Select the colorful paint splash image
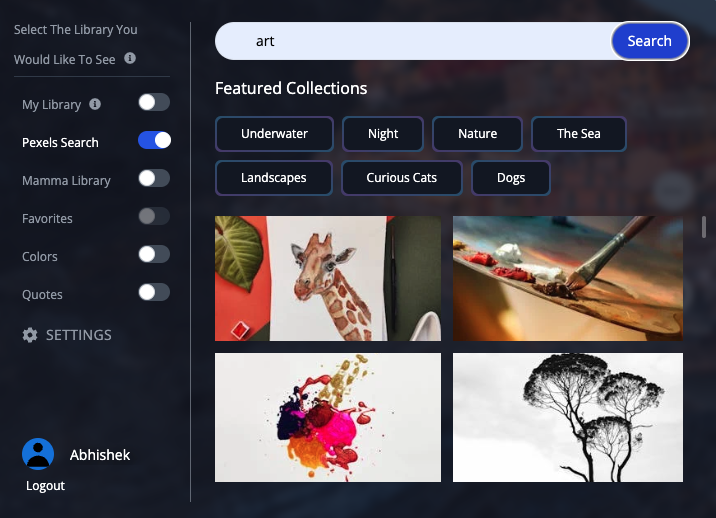This screenshot has width=716, height=518. 328,417
